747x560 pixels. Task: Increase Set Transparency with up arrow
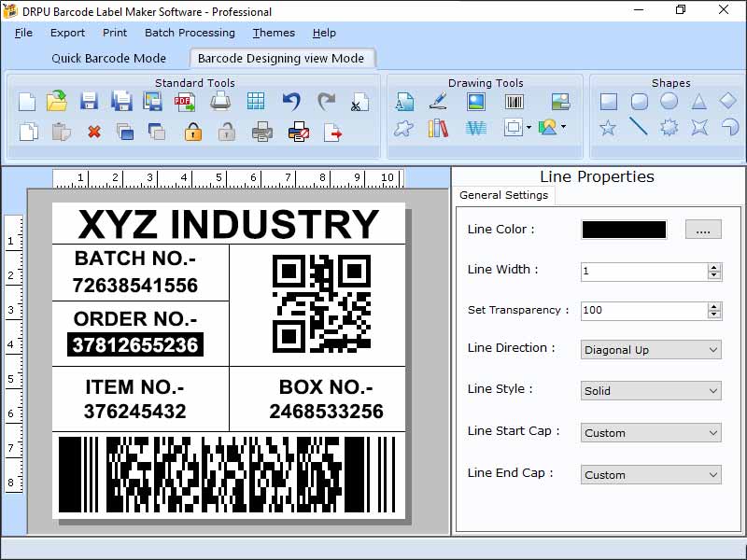(x=713, y=307)
